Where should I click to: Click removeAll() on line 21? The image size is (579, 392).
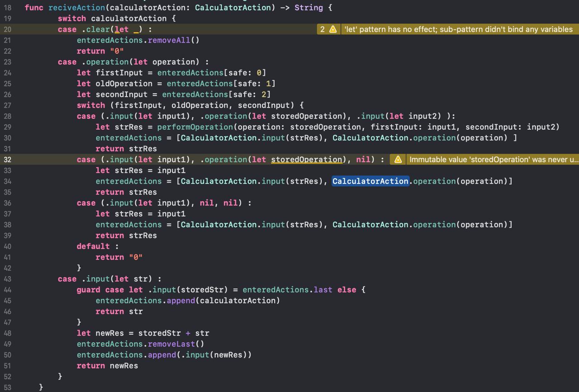pos(174,40)
